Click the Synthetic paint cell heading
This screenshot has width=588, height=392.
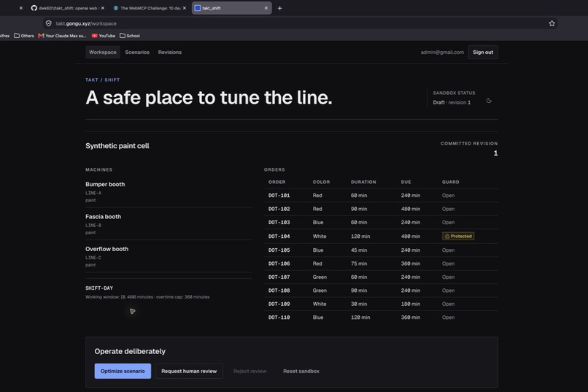pos(117,146)
